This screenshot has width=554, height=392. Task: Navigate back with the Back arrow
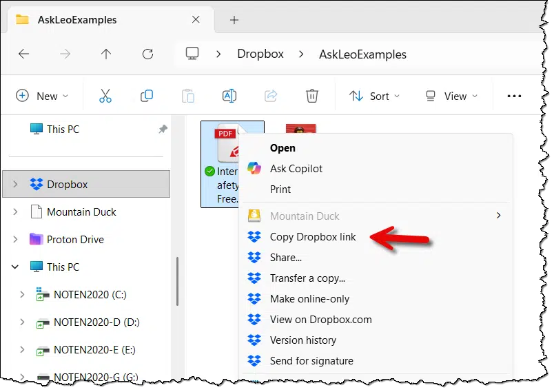tap(23, 54)
